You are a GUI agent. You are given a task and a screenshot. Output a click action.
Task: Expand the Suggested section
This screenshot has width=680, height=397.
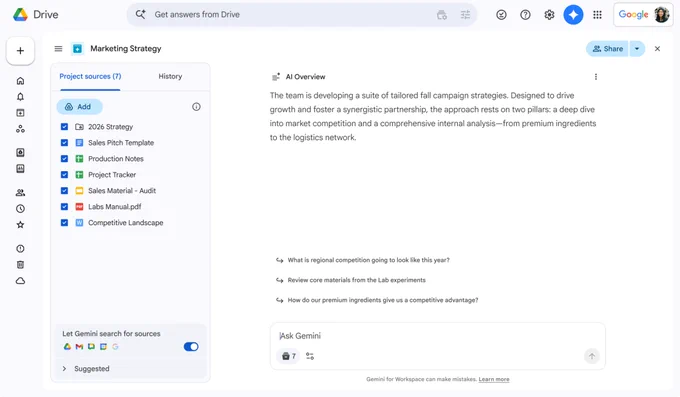coord(64,369)
